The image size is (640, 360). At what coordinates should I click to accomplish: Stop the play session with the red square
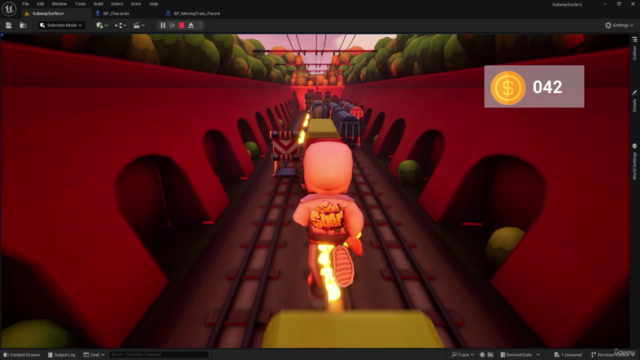[182, 25]
